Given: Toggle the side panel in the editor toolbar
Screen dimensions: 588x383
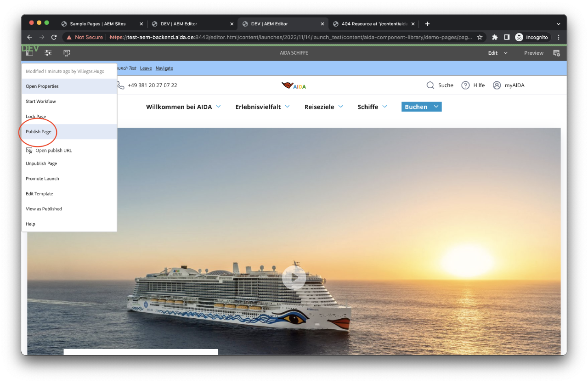Looking at the screenshot, I should (29, 53).
